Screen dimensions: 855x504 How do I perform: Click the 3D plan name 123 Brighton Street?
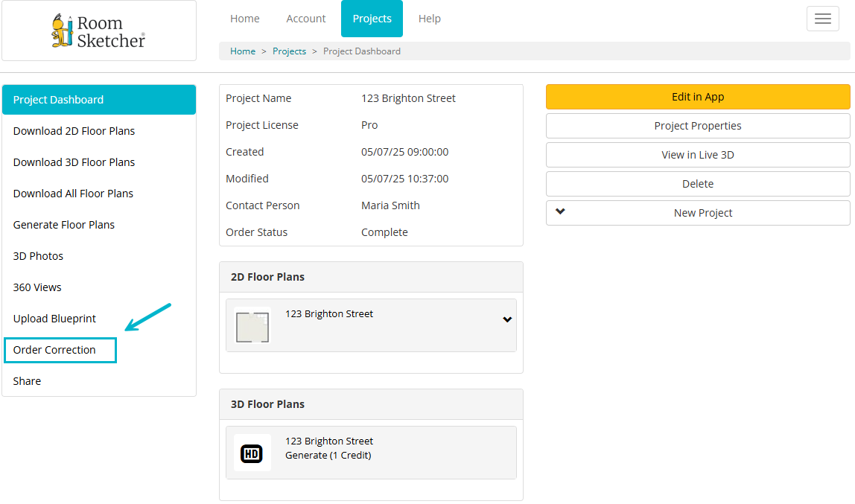(x=328, y=441)
